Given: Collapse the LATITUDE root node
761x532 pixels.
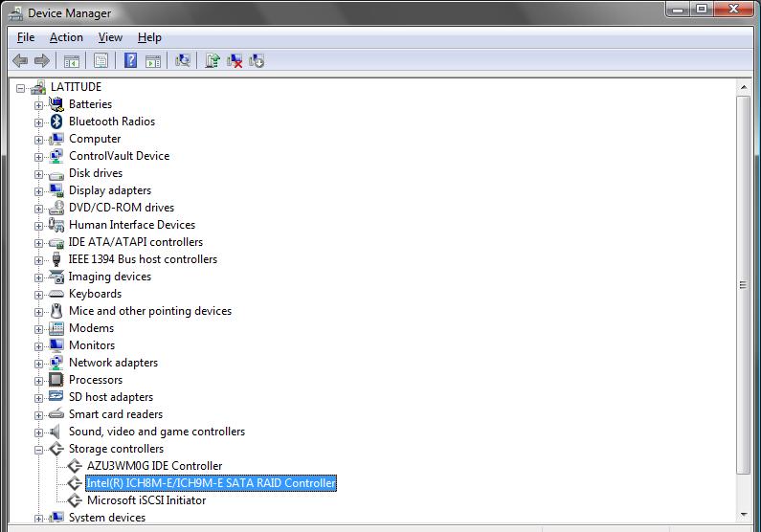Looking at the screenshot, I should click(21, 87).
